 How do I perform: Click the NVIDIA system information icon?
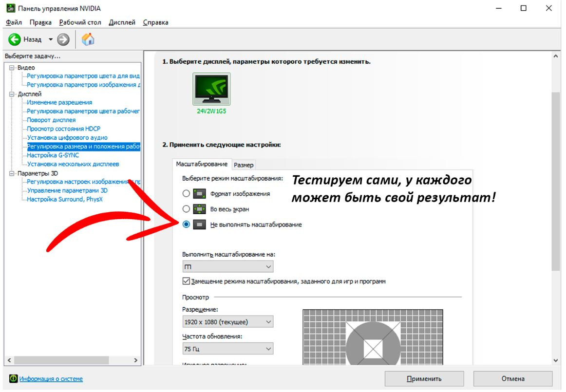(x=14, y=379)
